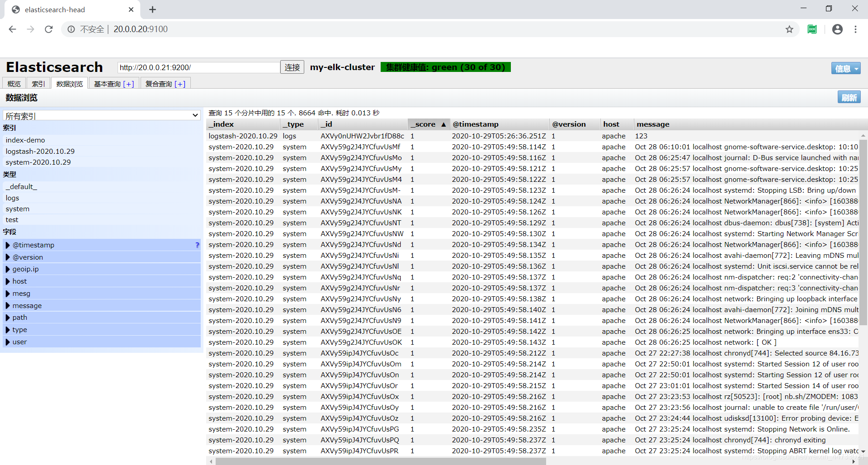The height and width of the screenshot is (465, 868).
Task: Click the 连接 connect button
Action: tap(292, 67)
